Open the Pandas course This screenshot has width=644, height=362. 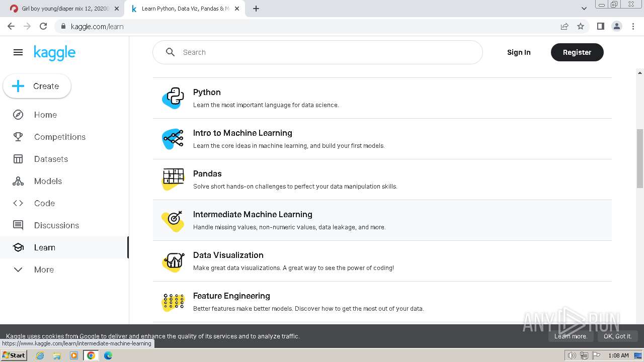point(382,179)
